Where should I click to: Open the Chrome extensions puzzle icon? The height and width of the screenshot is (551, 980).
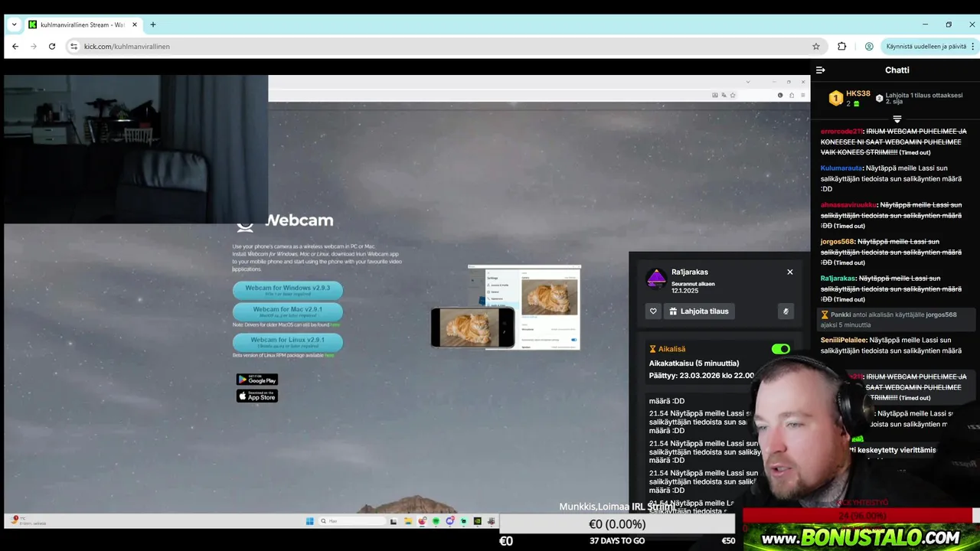pos(842,47)
